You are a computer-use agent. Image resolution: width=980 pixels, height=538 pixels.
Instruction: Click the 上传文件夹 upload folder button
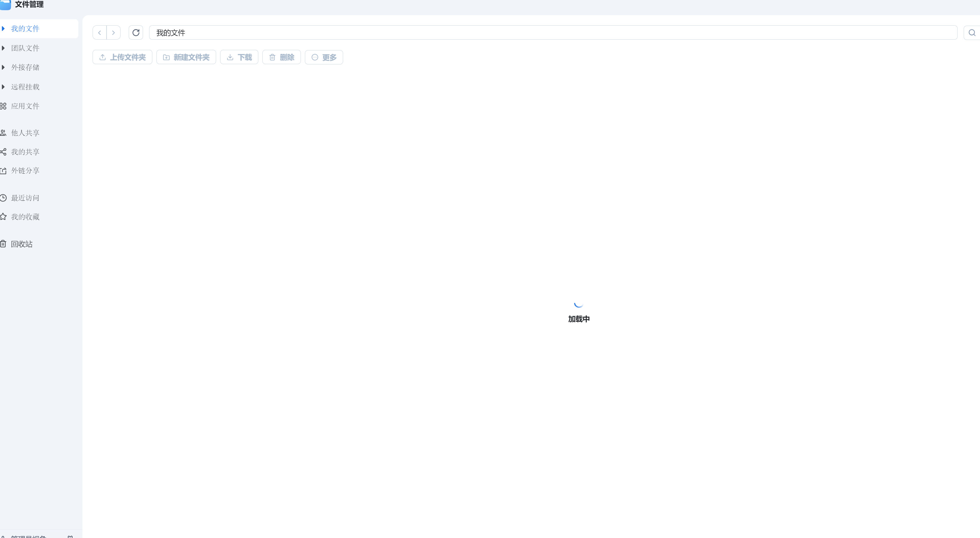click(x=123, y=57)
